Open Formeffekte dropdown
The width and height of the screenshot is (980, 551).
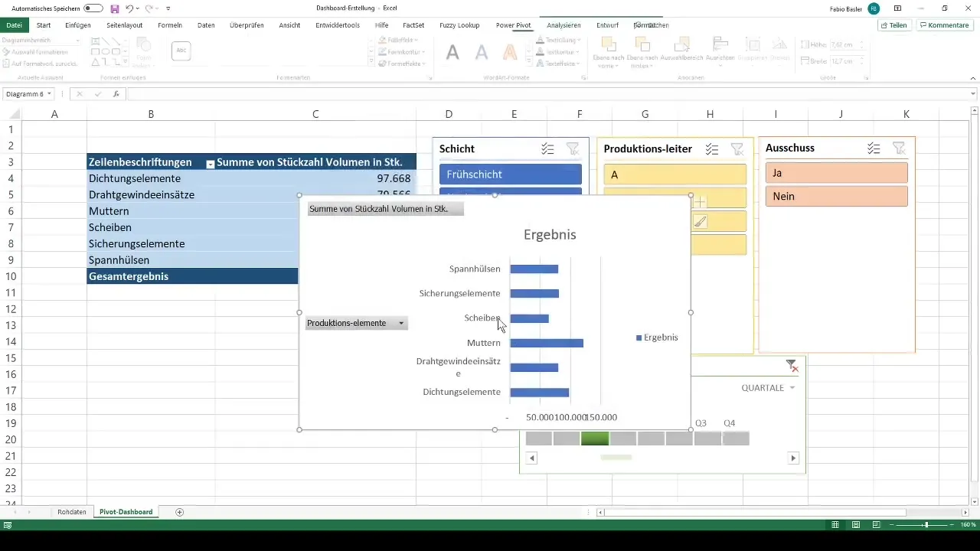[x=402, y=64]
